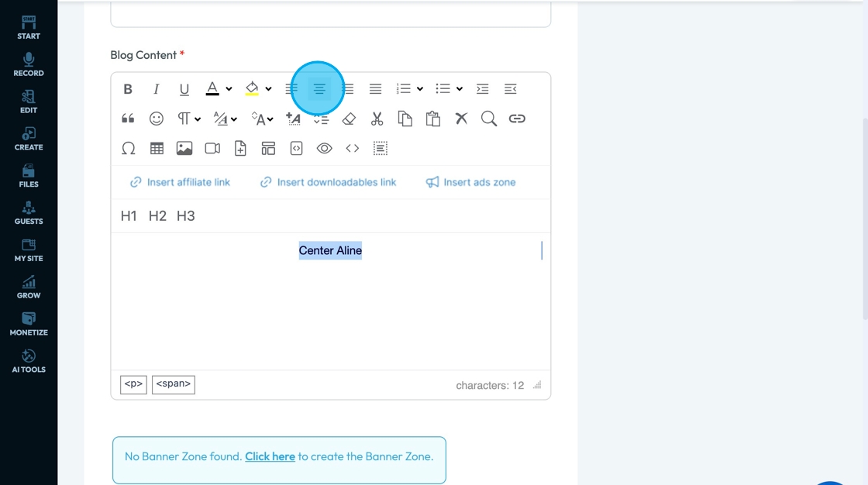Toggle italic formatting
This screenshot has height=485, width=868.
point(156,89)
